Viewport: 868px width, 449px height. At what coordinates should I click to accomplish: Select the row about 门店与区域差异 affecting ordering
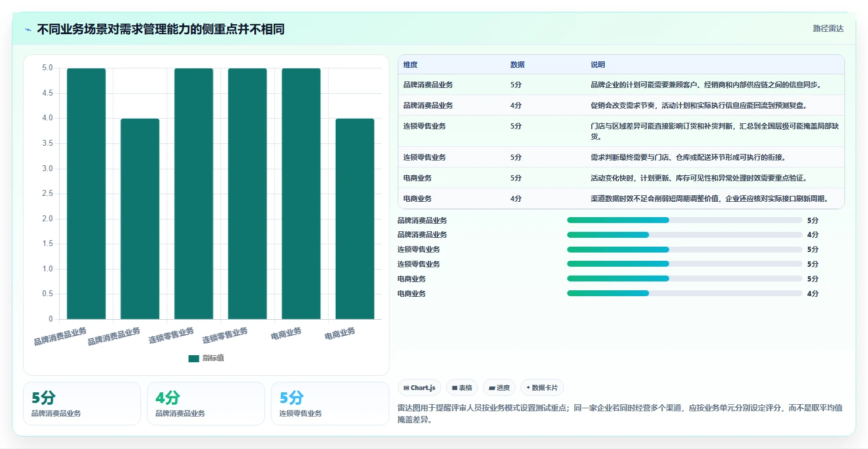(621, 131)
